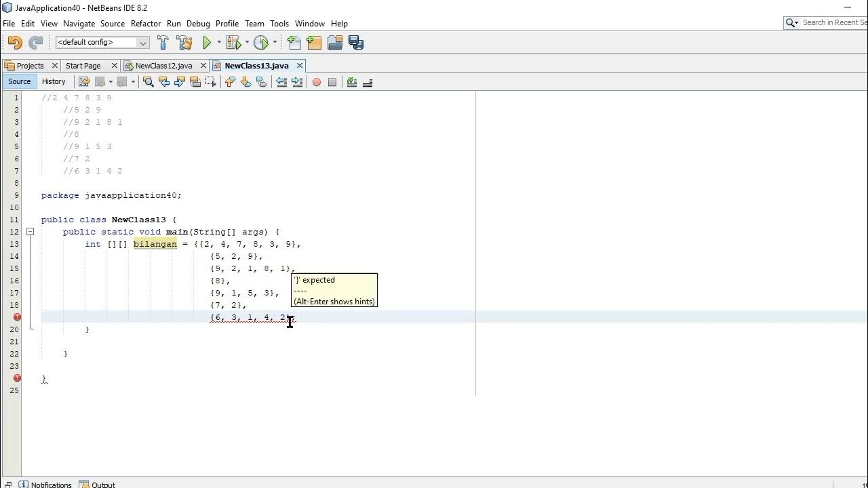The width and height of the screenshot is (868, 488).
Task: Click the Redo arrow icon
Action: point(36,42)
